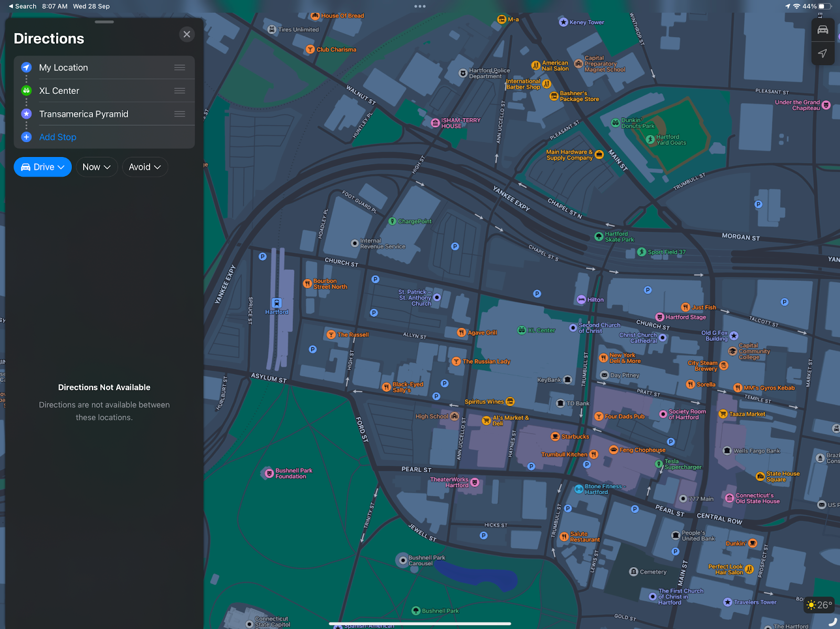This screenshot has height=629, width=840.
Task: Return to Search via the back link
Action: (22, 6)
